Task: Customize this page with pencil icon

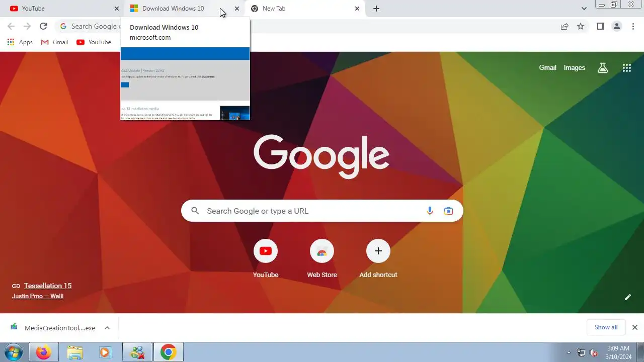Action: click(x=627, y=297)
